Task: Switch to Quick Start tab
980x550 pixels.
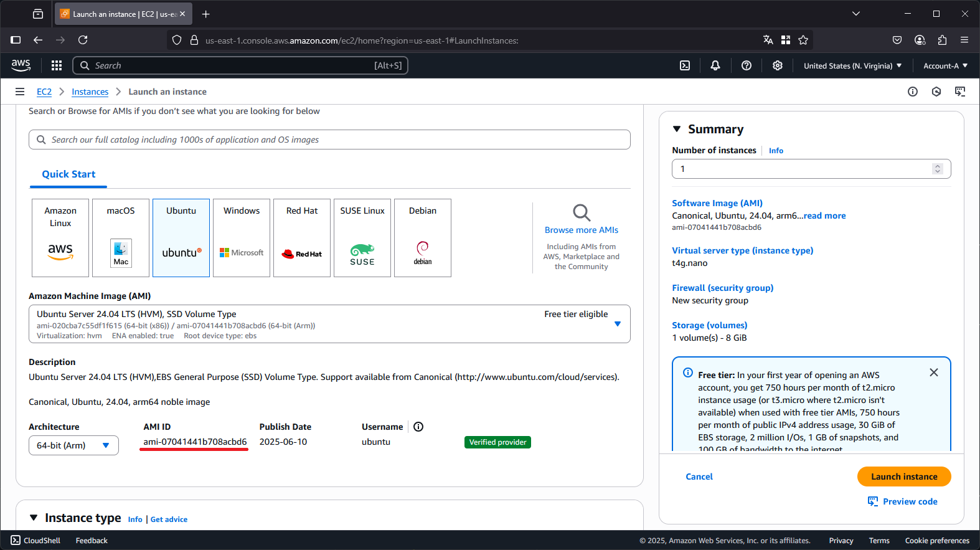Action: (68, 174)
